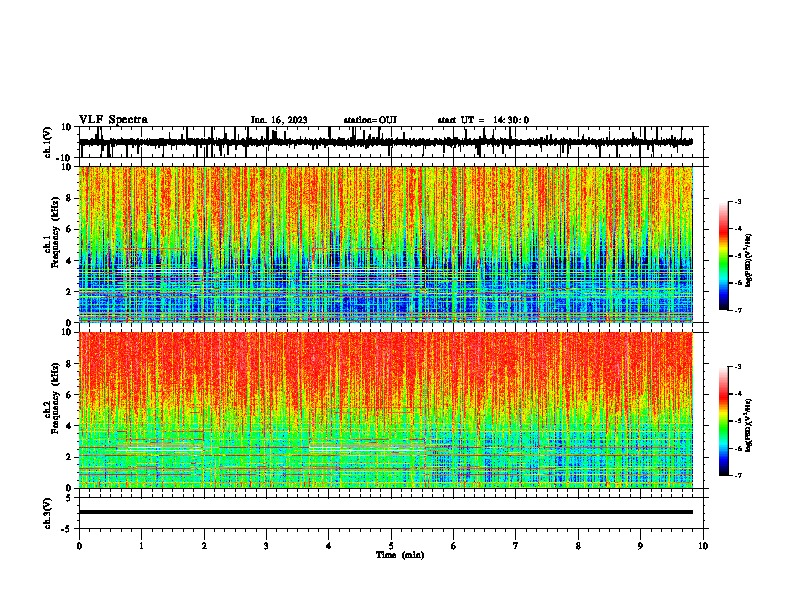
Task: Click the 2 kHz tick label on ch.1 spectrogram
Action: (x=69, y=291)
